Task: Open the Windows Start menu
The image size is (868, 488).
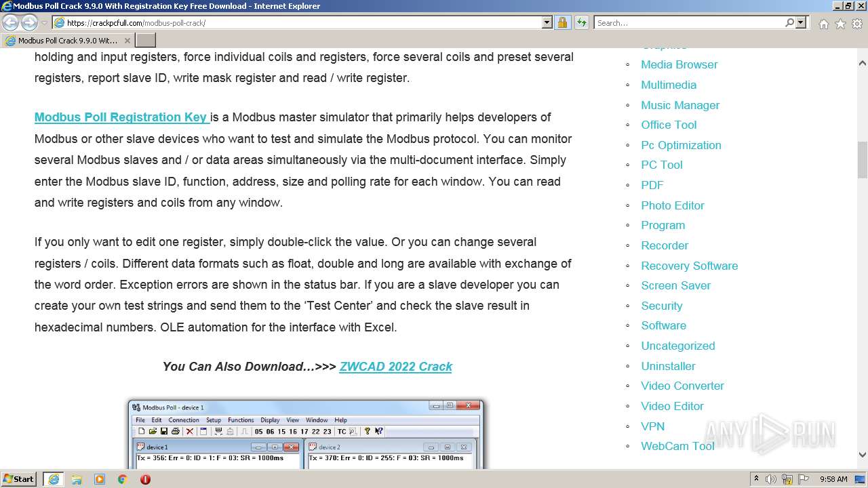Action: pos(19,479)
